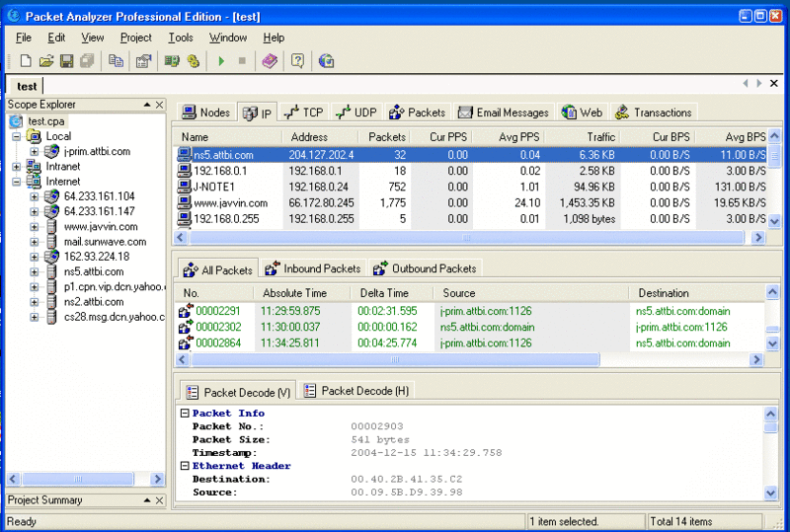The width and height of the screenshot is (790, 532).
Task: Select the J-NOTE1 row in IP list
Action: 472,187
